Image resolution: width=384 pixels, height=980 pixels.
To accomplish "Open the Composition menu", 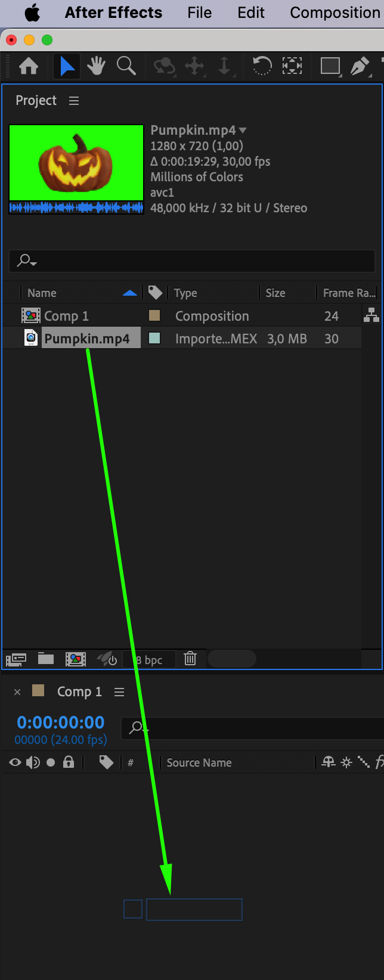I will 335,13.
